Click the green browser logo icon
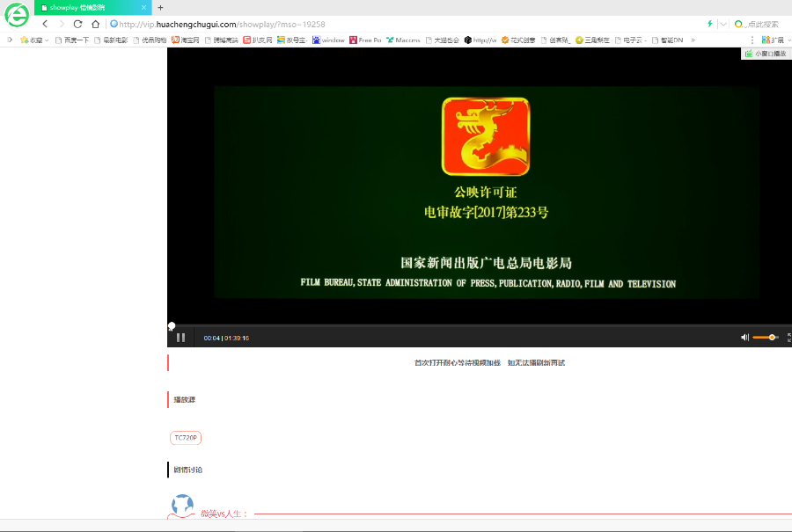The image size is (792, 532). [x=16, y=16]
